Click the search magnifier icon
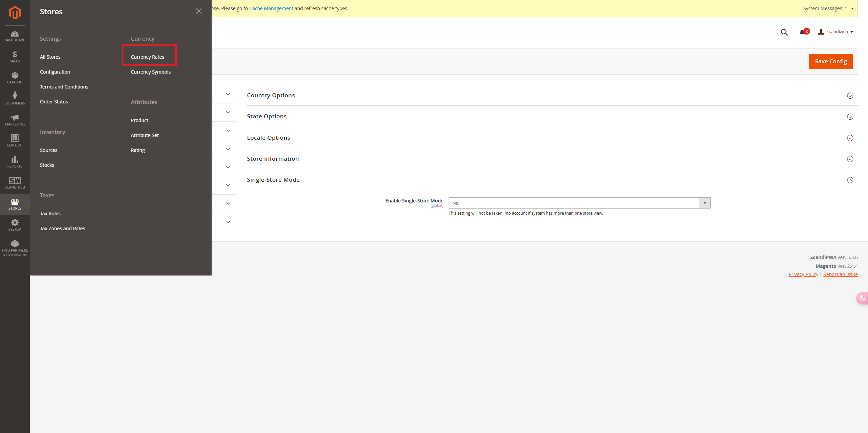The height and width of the screenshot is (433, 868). point(784,32)
